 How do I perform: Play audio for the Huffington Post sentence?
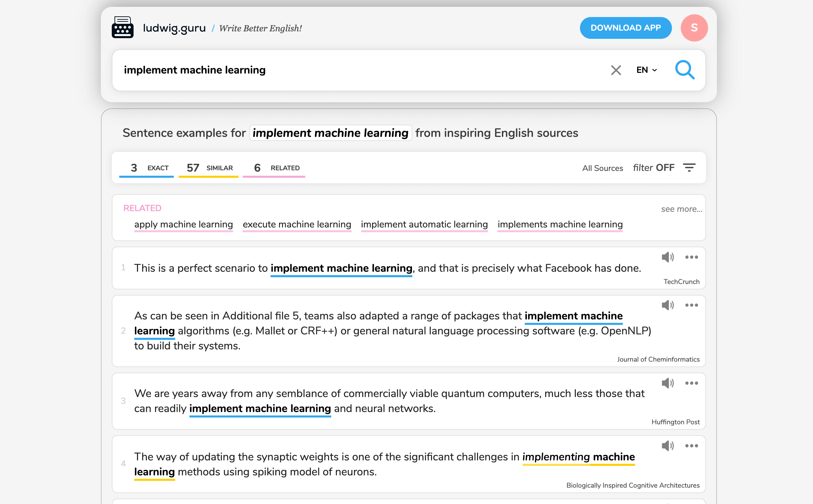pos(668,383)
